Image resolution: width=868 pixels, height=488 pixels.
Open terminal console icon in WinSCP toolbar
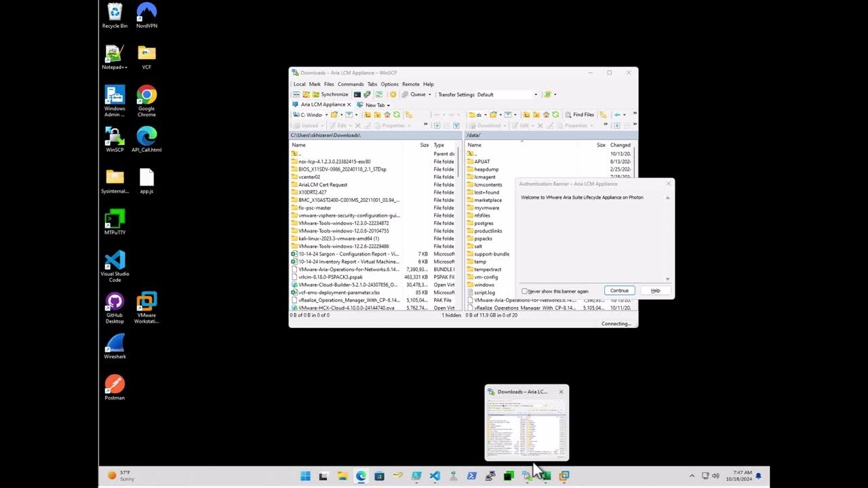[357, 94]
